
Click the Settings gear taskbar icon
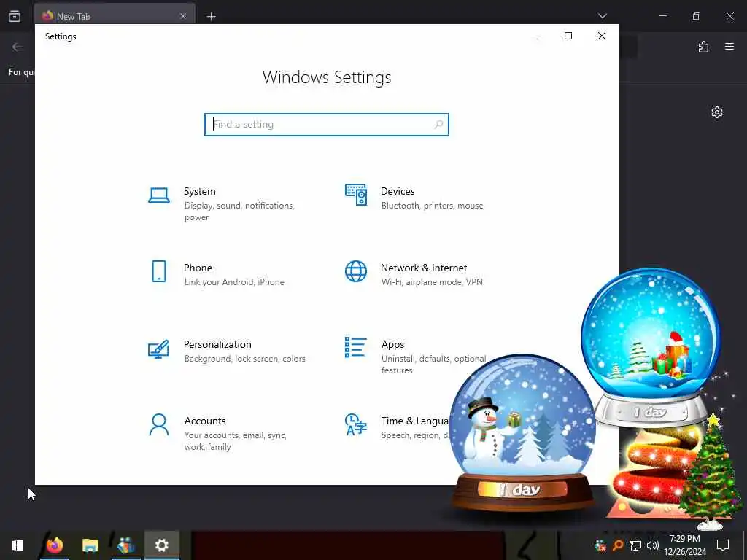[x=161, y=545]
